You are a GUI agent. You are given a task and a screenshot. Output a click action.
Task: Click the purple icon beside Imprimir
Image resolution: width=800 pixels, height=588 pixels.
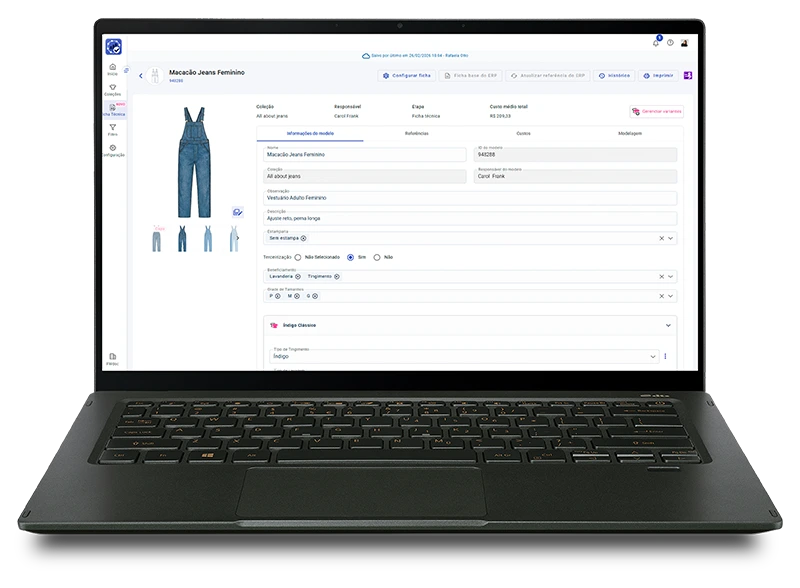pos(688,76)
